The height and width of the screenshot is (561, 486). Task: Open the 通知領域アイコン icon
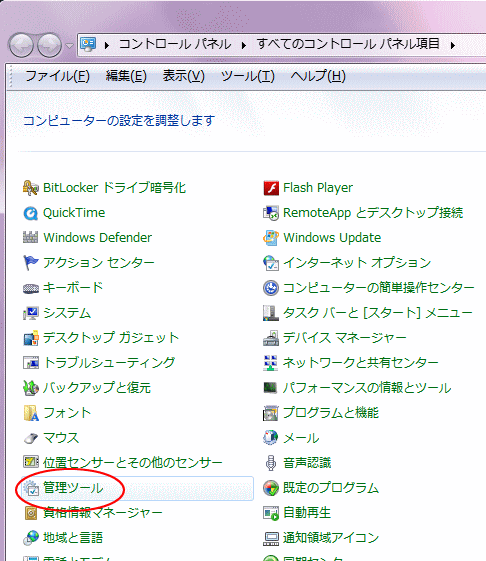(271, 538)
